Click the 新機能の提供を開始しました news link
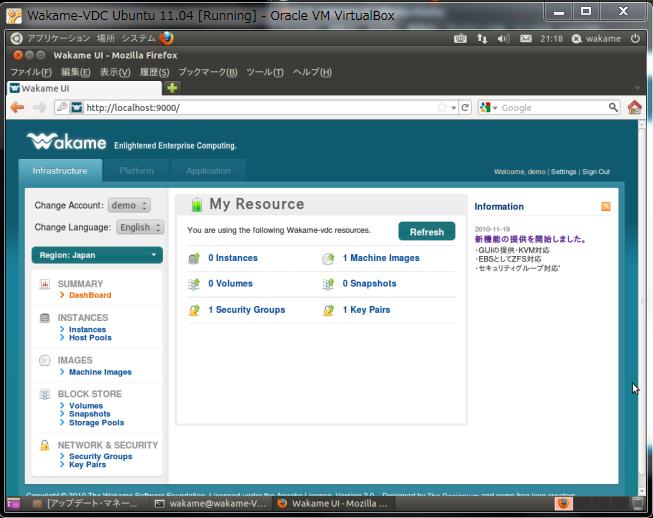This screenshot has height=518, width=653. coord(531,239)
